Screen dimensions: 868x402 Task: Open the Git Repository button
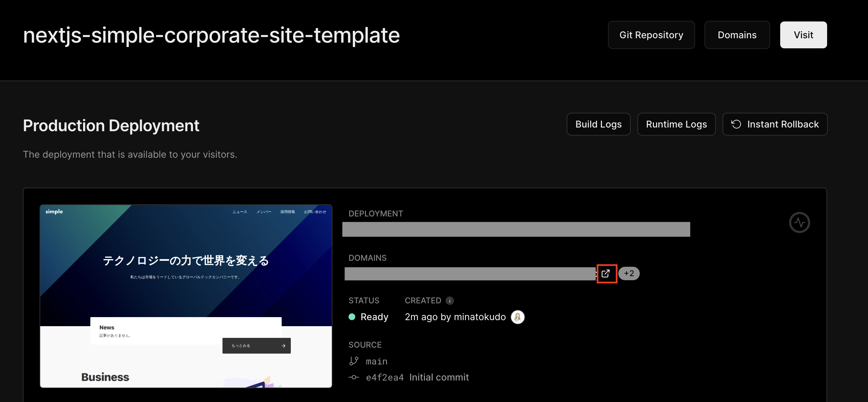[651, 35]
